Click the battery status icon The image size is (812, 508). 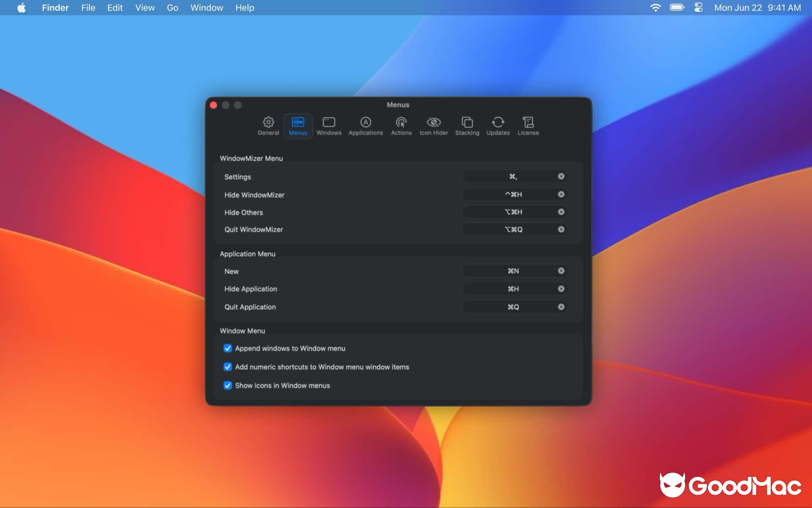tap(677, 8)
